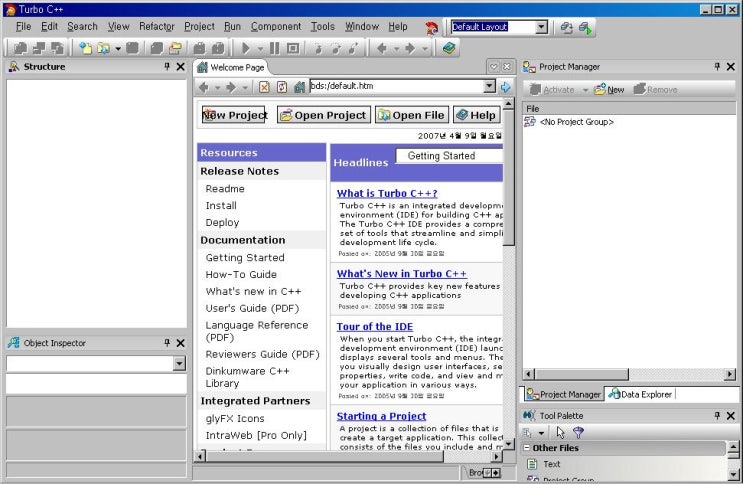743x484 pixels.
Task: Open the Starting a Project link
Action: (x=381, y=416)
